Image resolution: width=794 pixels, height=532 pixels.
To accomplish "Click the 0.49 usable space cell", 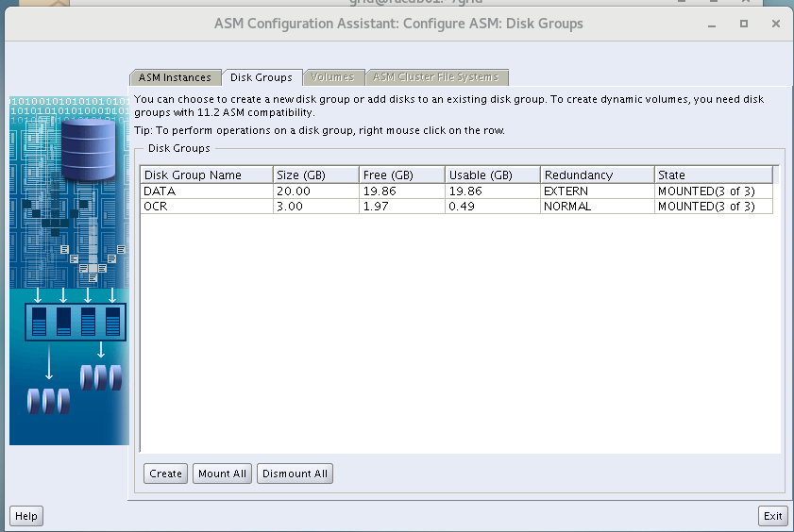I will coord(493,207).
